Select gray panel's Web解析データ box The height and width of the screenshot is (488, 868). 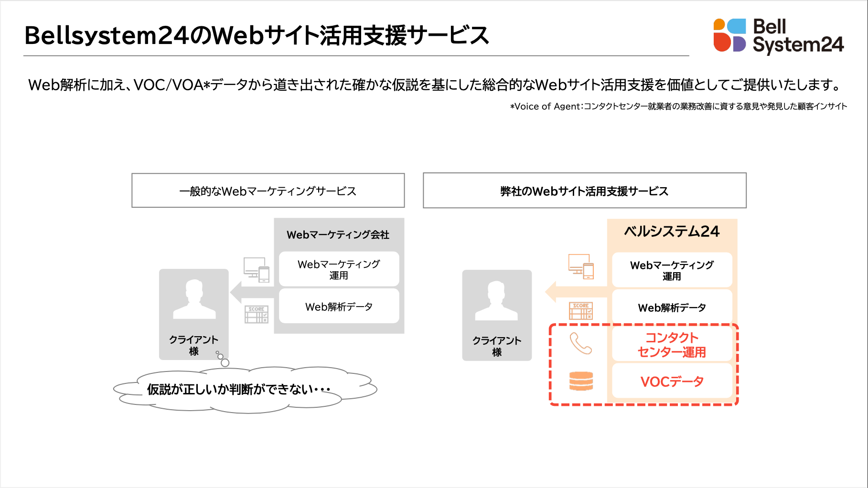click(x=339, y=307)
